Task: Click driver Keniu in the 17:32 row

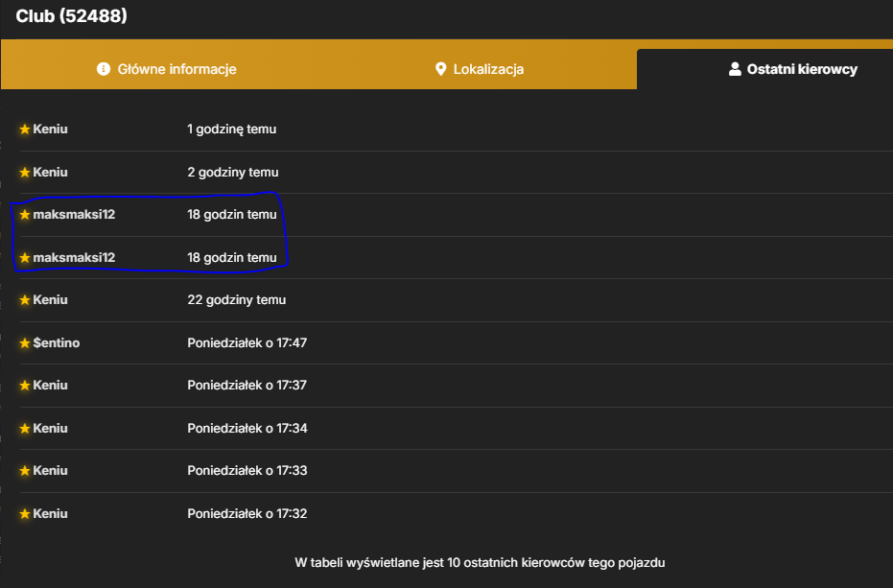Action: (50, 513)
